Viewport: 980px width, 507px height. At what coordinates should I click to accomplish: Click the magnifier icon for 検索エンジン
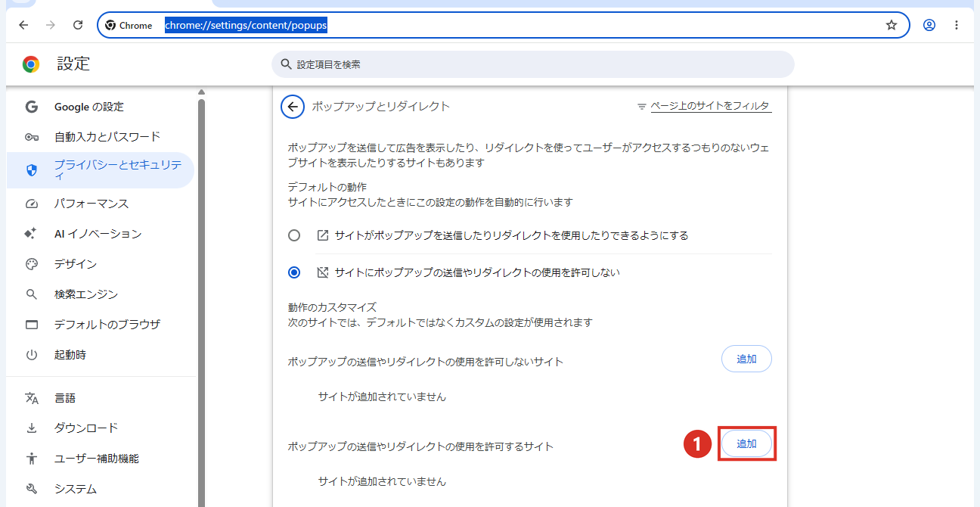31,294
